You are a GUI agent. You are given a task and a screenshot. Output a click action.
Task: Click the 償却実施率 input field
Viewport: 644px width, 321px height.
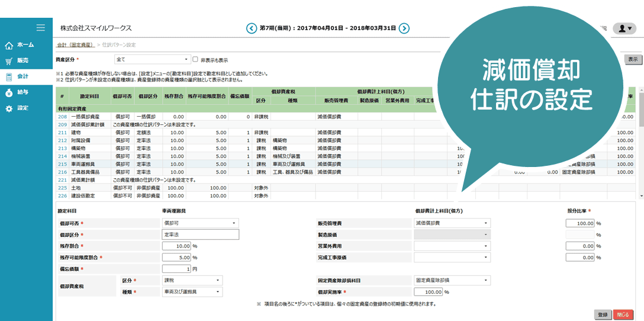click(429, 292)
